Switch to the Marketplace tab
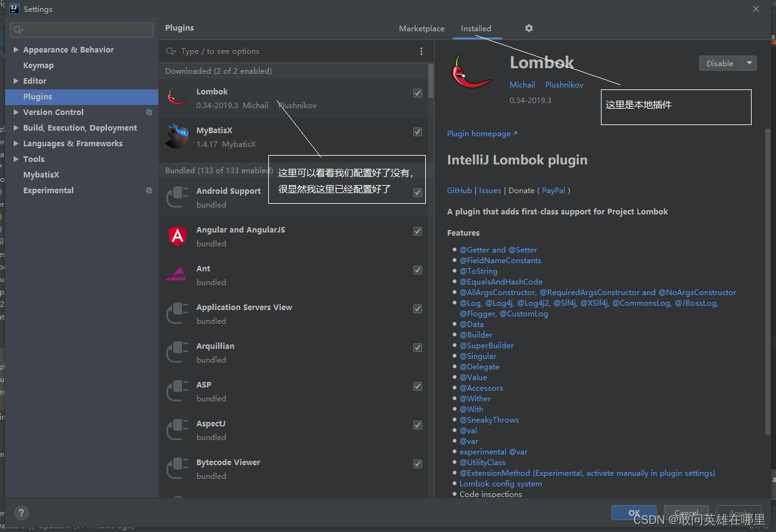 click(421, 29)
